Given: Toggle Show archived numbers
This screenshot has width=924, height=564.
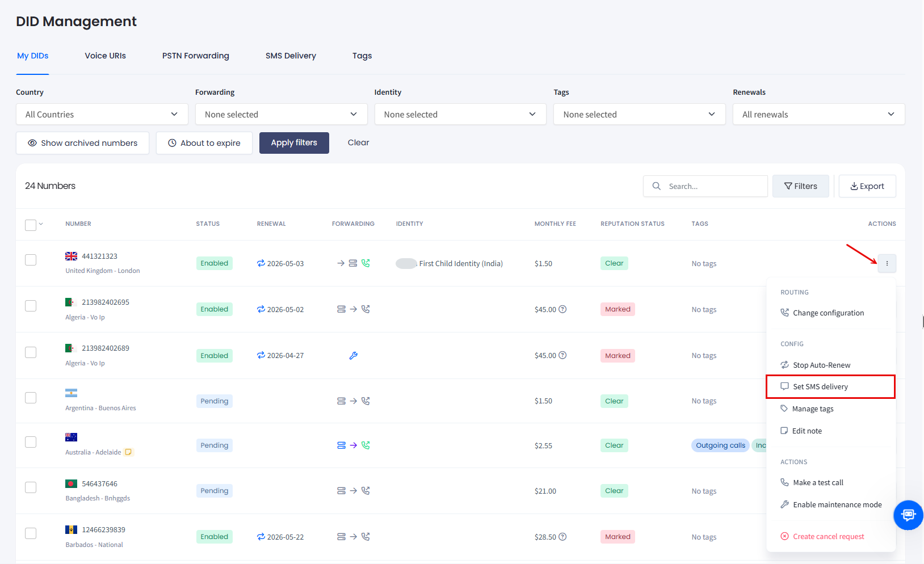Looking at the screenshot, I should [x=82, y=143].
